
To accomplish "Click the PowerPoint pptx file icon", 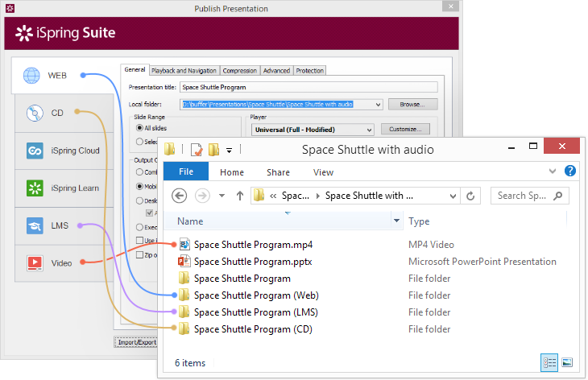I will pos(184,261).
